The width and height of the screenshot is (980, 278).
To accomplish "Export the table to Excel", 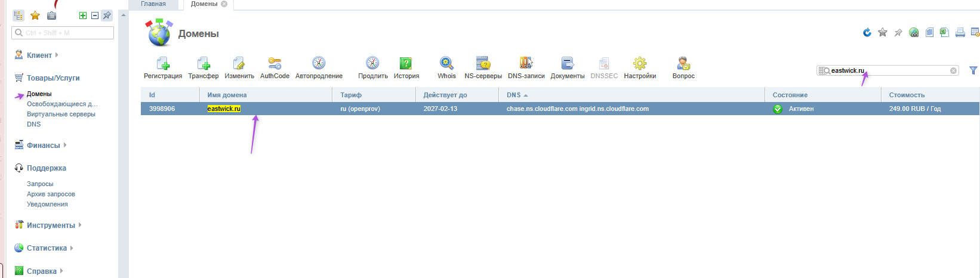I will point(944,33).
